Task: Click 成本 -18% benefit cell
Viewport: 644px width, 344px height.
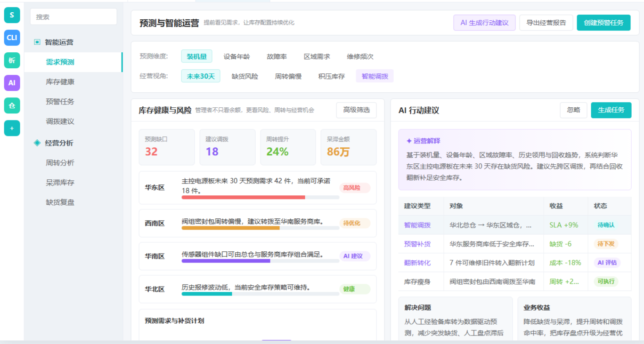Action: [x=565, y=263]
